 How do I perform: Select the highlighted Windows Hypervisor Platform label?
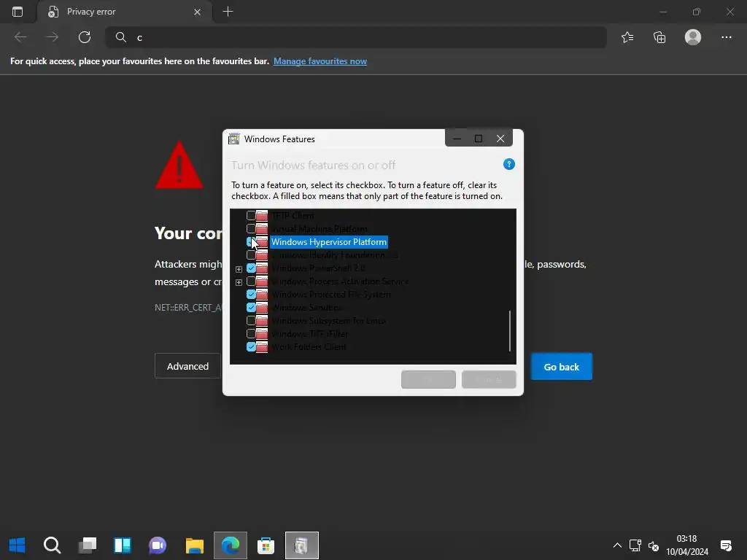329,242
